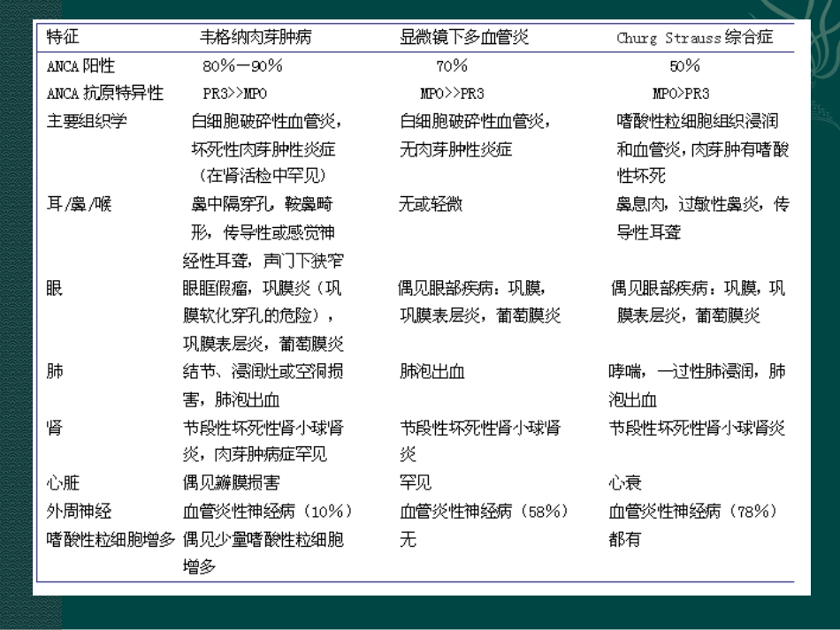Click row label '眼'
Screen dimensions: 840x630
[54, 289]
